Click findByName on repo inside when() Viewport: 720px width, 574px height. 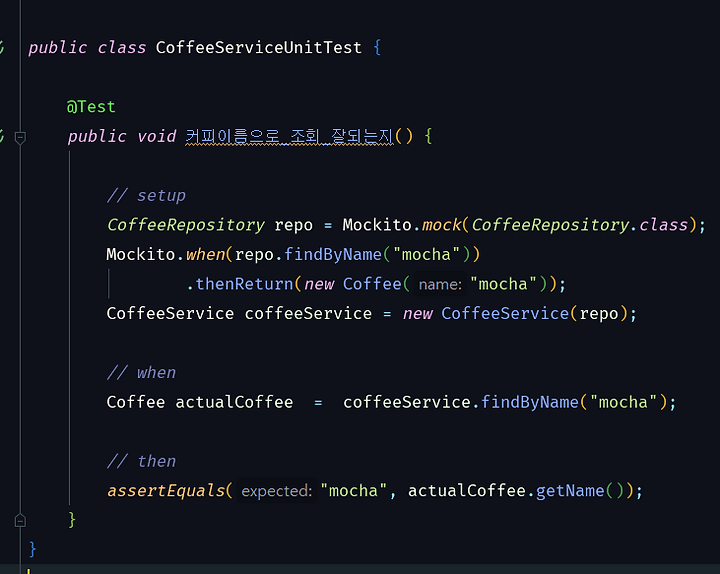[333, 254]
